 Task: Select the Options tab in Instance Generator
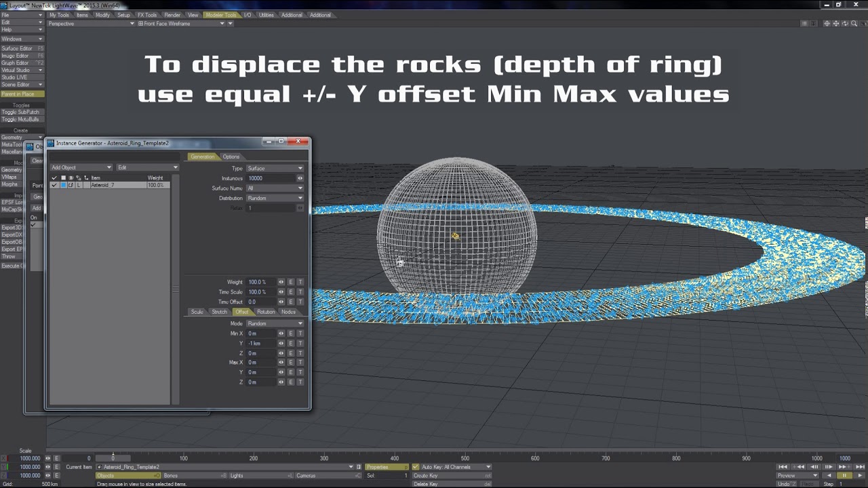[231, 157]
